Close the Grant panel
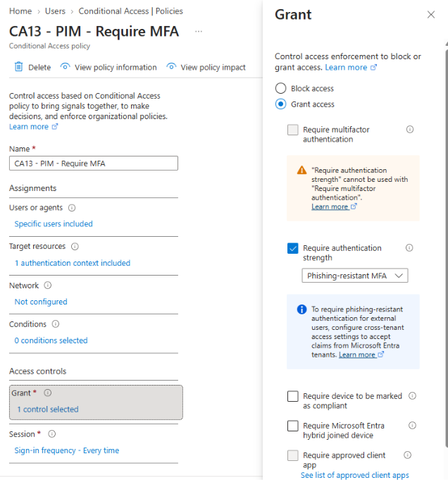This screenshot has height=480, width=448. click(431, 14)
